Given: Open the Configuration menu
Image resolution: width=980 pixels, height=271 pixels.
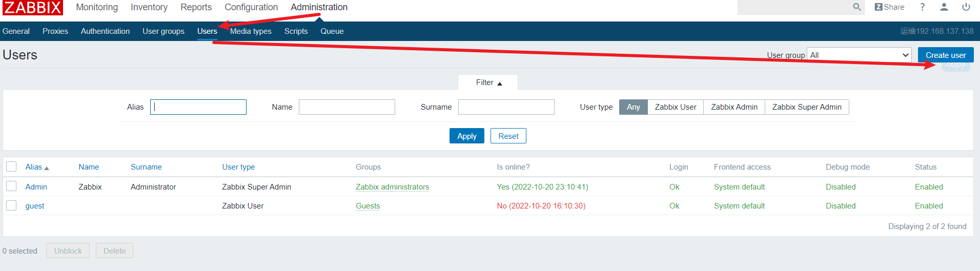Looking at the screenshot, I should 251,7.
